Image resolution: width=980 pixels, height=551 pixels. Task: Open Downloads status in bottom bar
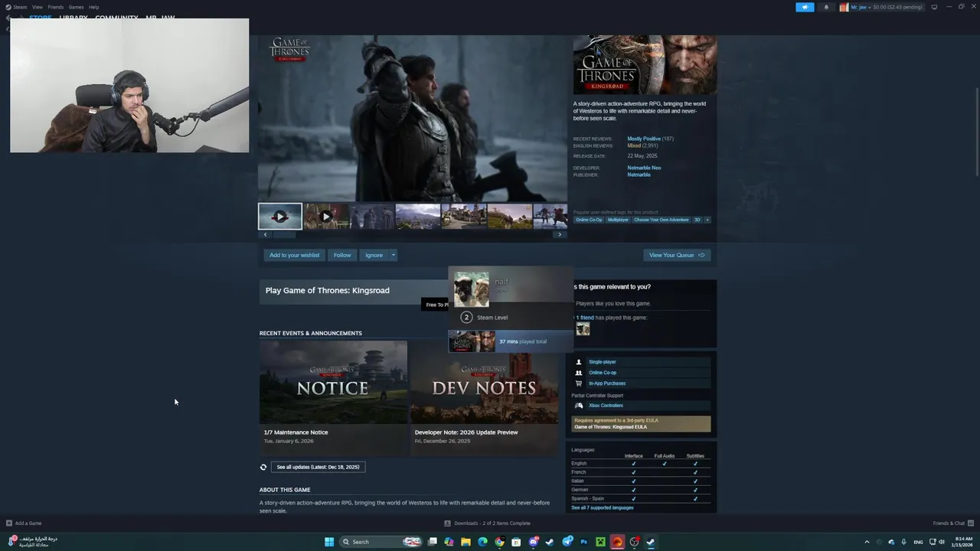click(x=487, y=523)
